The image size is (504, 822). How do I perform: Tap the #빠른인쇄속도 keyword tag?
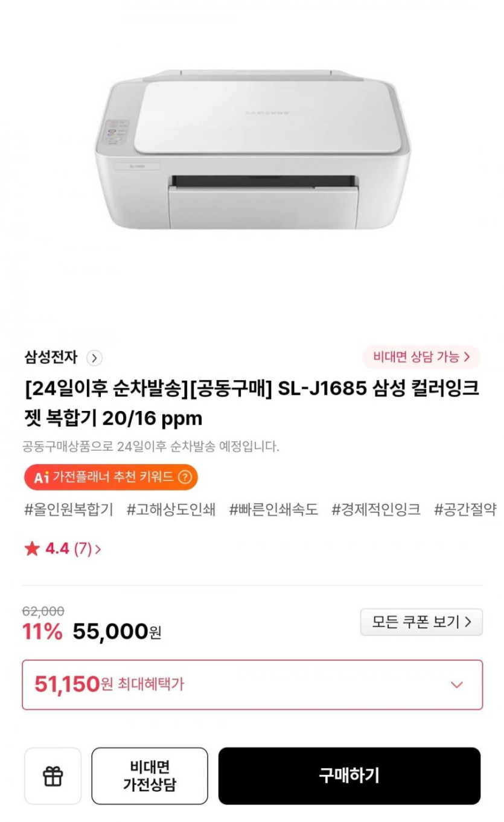tap(273, 510)
